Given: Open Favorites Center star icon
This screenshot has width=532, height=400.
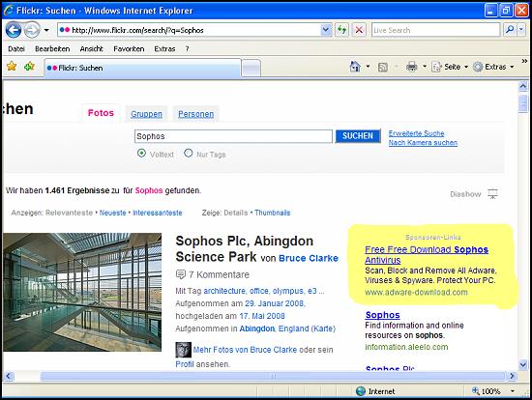Looking at the screenshot, I should [12, 66].
